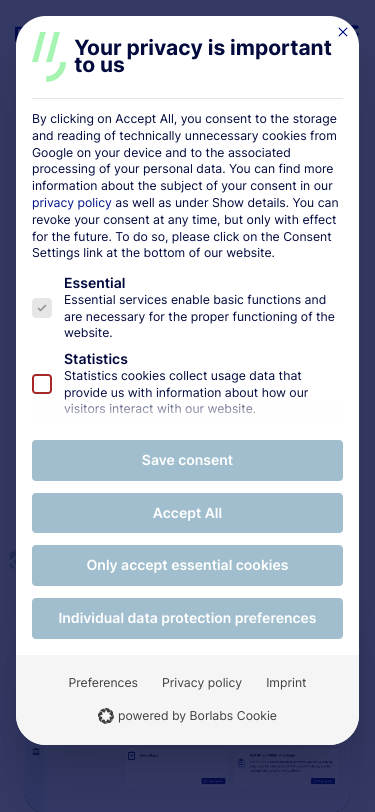Click the green slash logo icon

(x=49, y=56)
